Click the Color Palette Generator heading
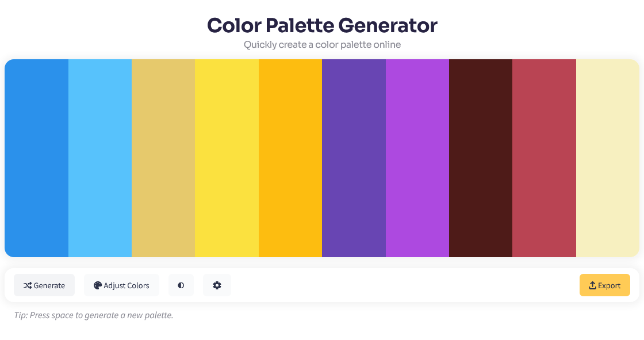This screenshot has width=644, height=340. [322, 25]
